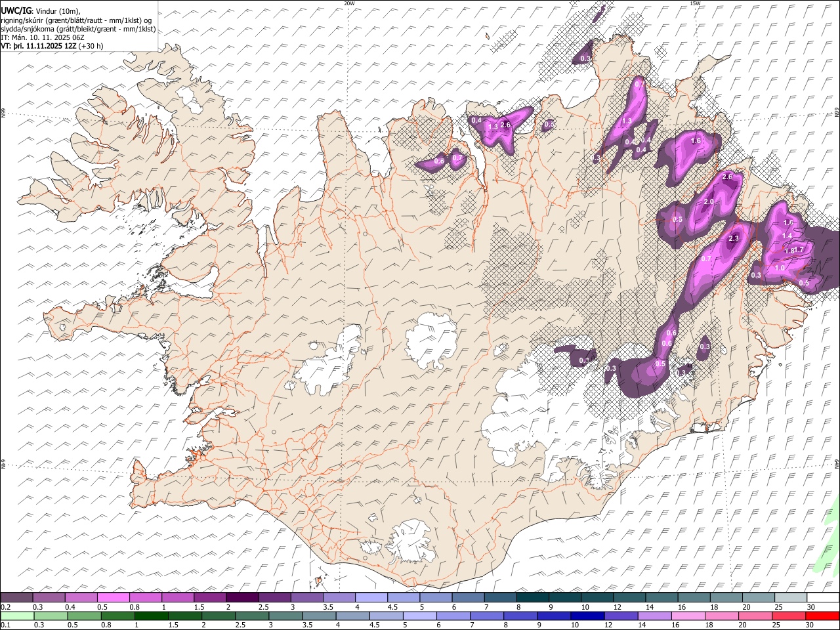Click the 1.6 value directly above the 1.4 value

pyautogui.click(x=787, y=223)
